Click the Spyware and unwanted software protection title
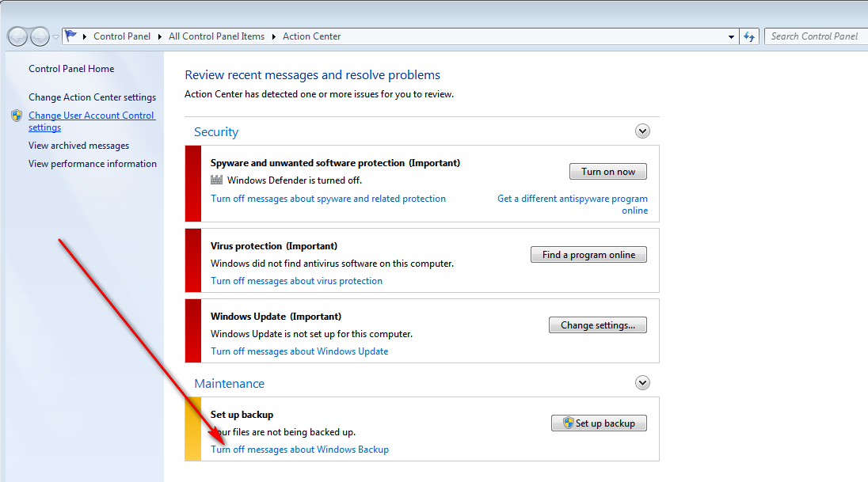Viewport: 868px width, 482px height. click(336, 163)
